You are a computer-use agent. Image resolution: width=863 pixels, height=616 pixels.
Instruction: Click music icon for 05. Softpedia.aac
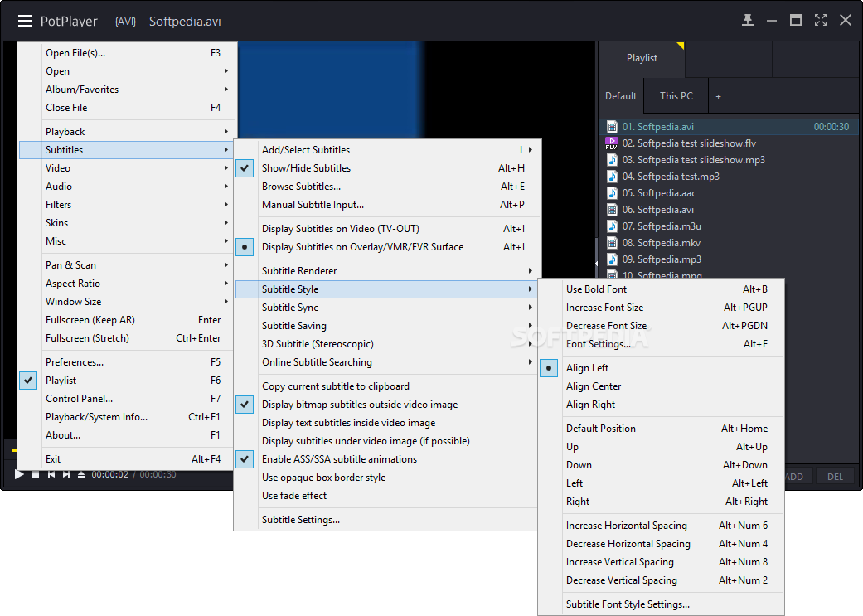(612, 192)
